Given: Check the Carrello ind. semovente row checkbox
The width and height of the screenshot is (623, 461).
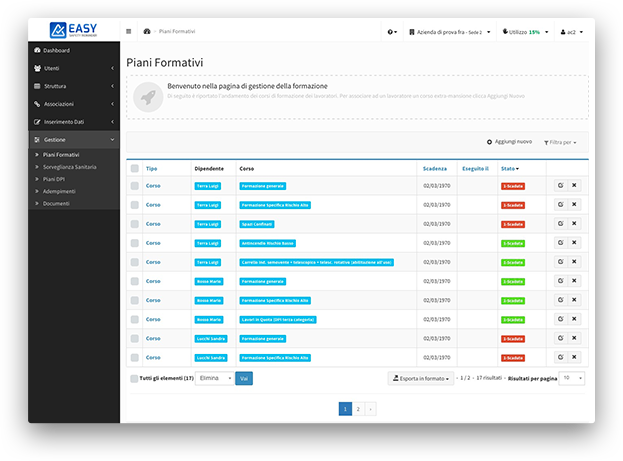Looking at the screenshot, I should tap(135, 262).
